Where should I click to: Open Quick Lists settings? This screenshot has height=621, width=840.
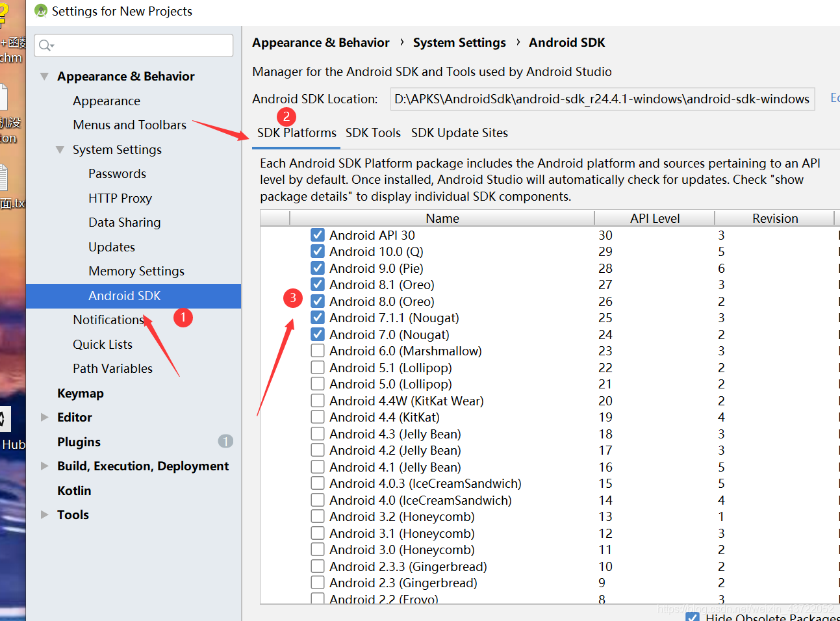103,344
